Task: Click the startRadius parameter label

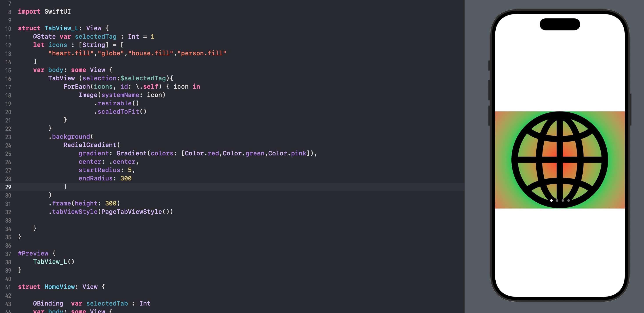Action: 99,170
